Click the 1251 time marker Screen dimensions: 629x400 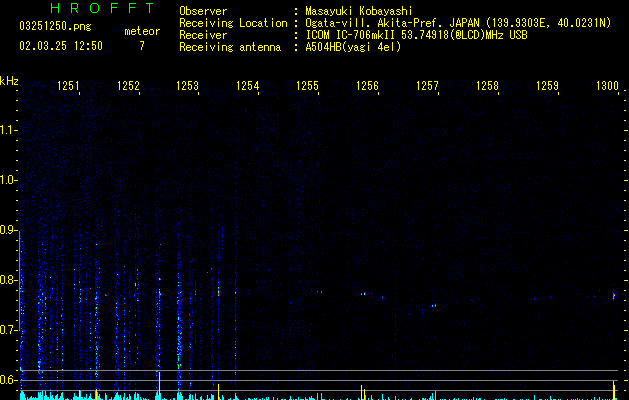click(x=68, y=86)
